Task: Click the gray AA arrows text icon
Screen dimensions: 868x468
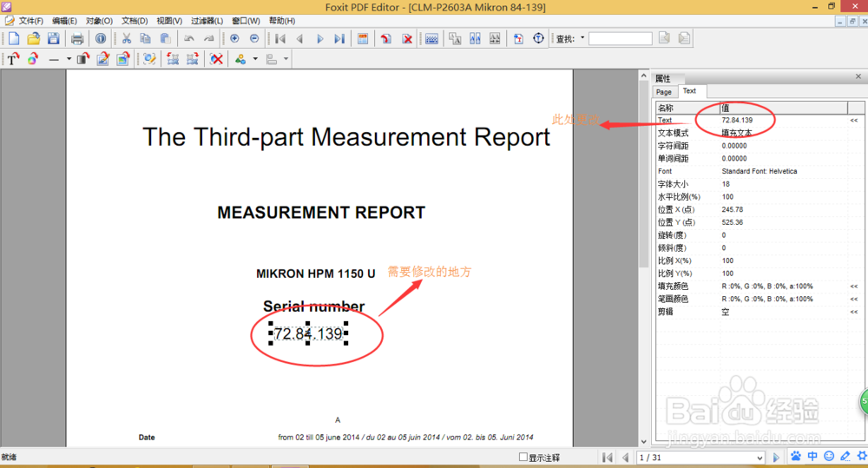Action: click(495, 39)
